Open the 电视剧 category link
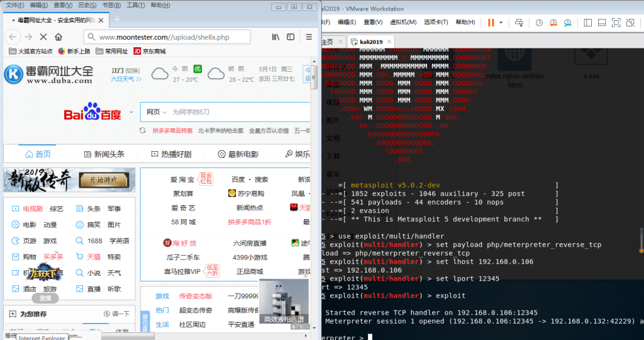Screen dimensions: 644x340 (33, 209)
